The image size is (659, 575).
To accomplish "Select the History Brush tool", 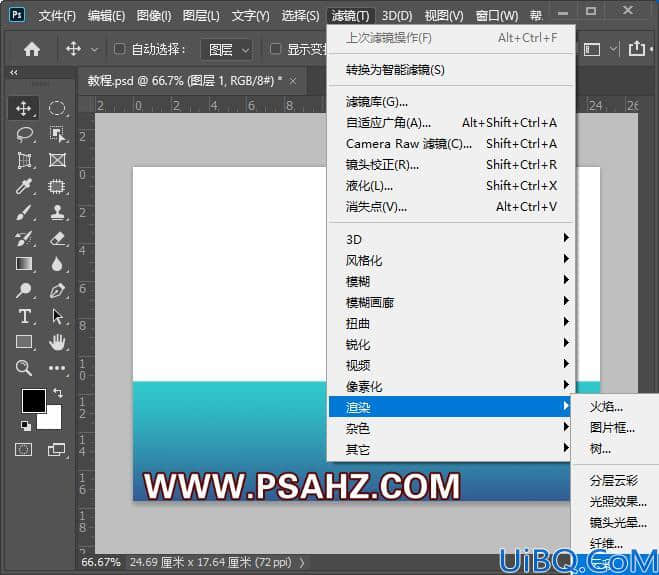I will 24,238.
